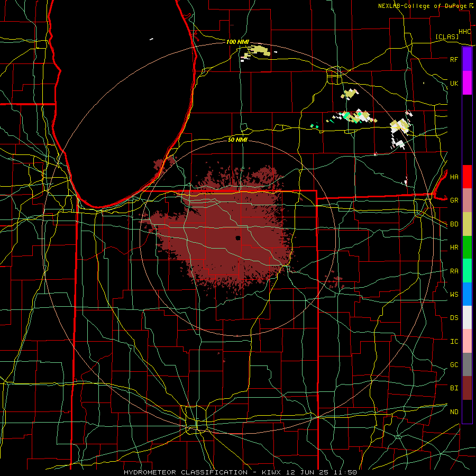Screen dimensions: 476x476
Task: Select the dusty pink GR legend swatch
Action: click(467, 200)
